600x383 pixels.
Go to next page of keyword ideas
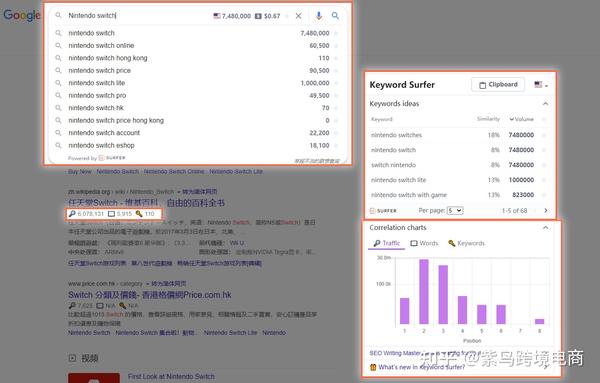pyautogui.click(x=546, y=210)
